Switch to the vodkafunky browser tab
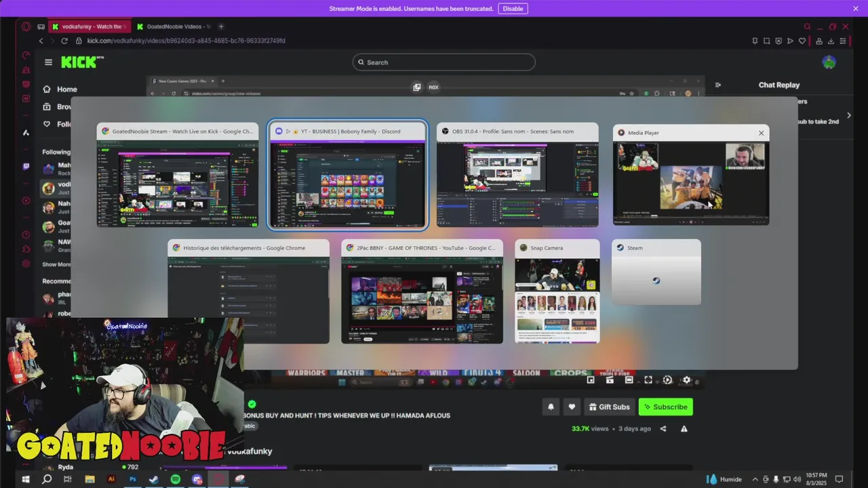The image size is (868, 488). pyautogui.click(x=89, y=26)
